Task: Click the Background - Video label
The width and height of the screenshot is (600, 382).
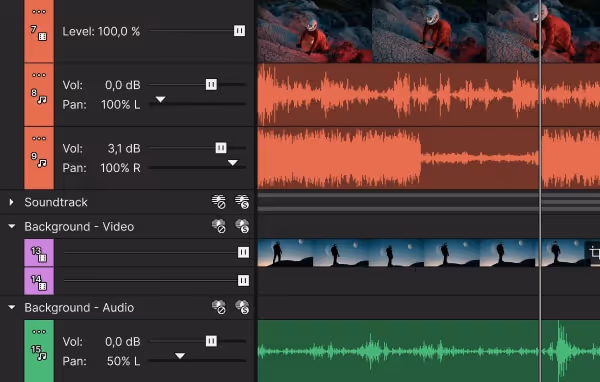Action: (79, 227)
